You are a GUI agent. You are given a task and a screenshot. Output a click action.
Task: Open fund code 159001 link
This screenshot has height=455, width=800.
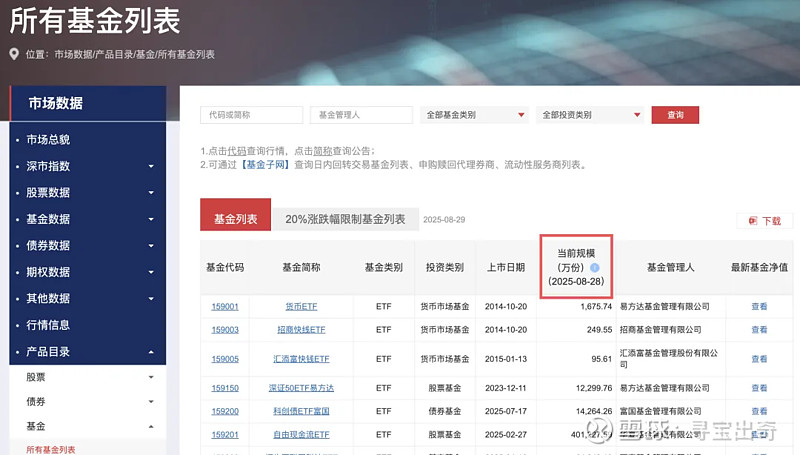click(225, 307)
